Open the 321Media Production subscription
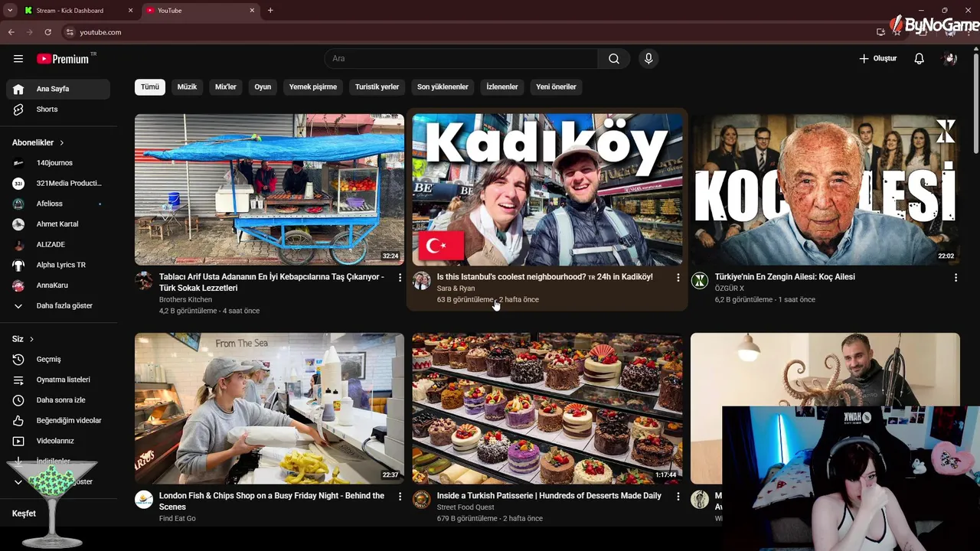 (x=58, y=184)
